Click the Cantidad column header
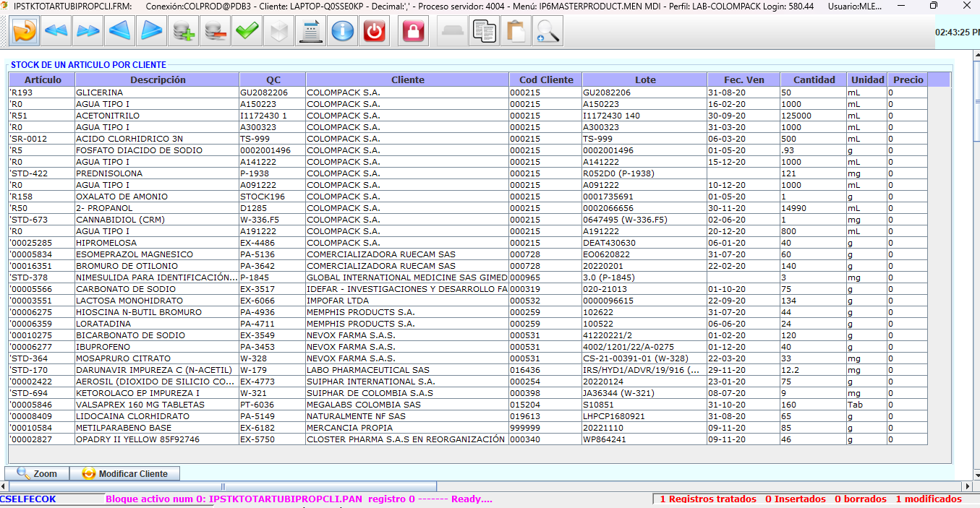The image size is (980, 508). 814,79
